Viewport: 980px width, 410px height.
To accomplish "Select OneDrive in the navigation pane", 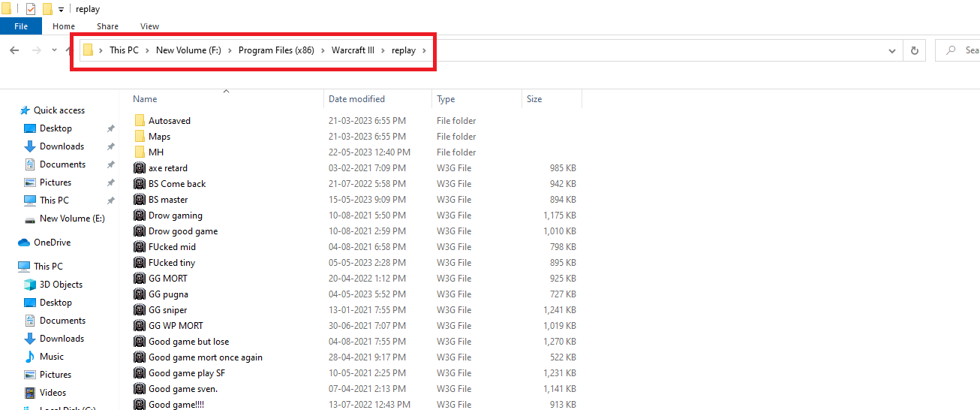I will 52,243.
